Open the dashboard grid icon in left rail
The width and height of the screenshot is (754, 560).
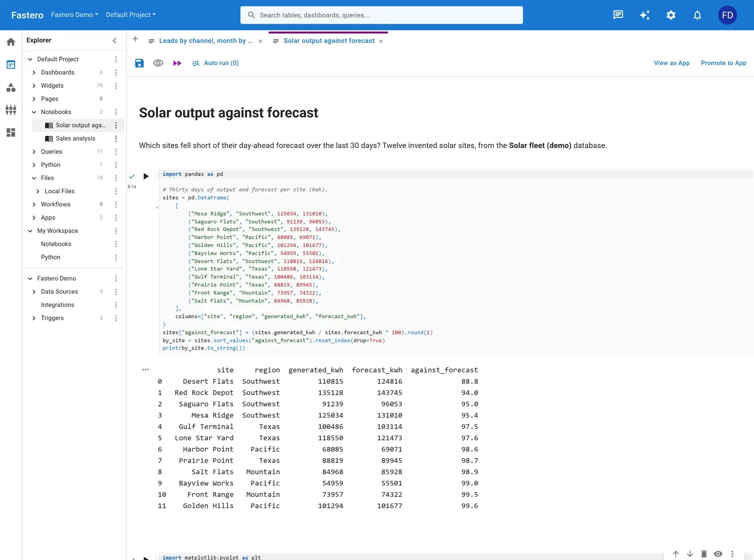(11, 132)
